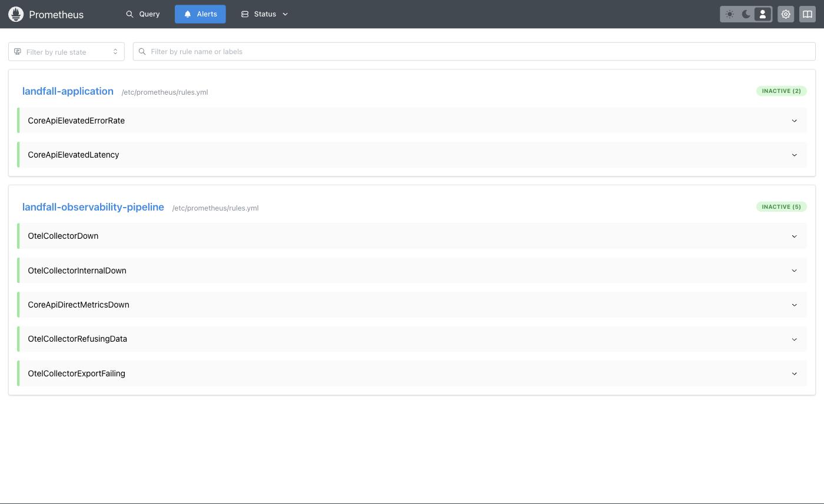Open landfall-observability-pipeline rule group link
824x504 pixels.
click(93, 207)
